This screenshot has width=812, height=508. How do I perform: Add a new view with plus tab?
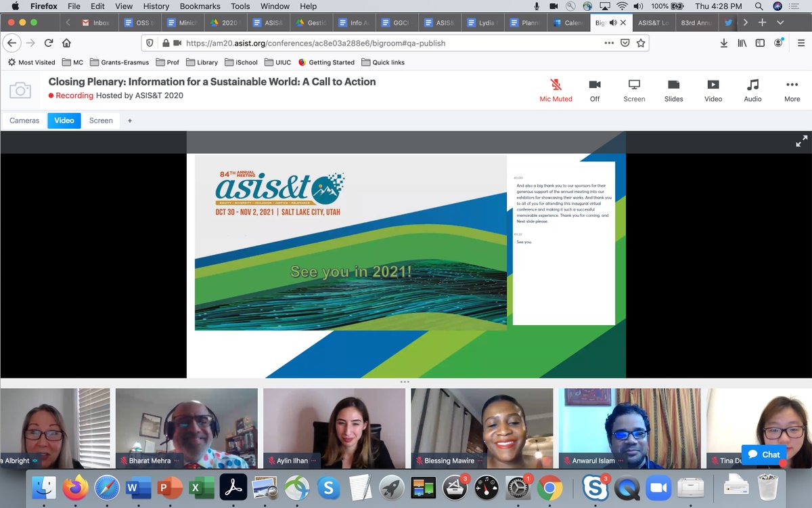(130, 121)
